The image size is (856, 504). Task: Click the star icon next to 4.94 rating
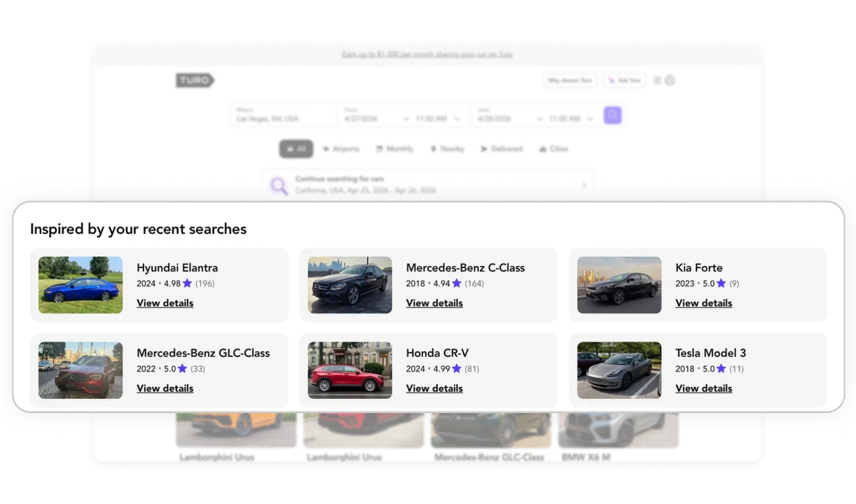point(457,283)
